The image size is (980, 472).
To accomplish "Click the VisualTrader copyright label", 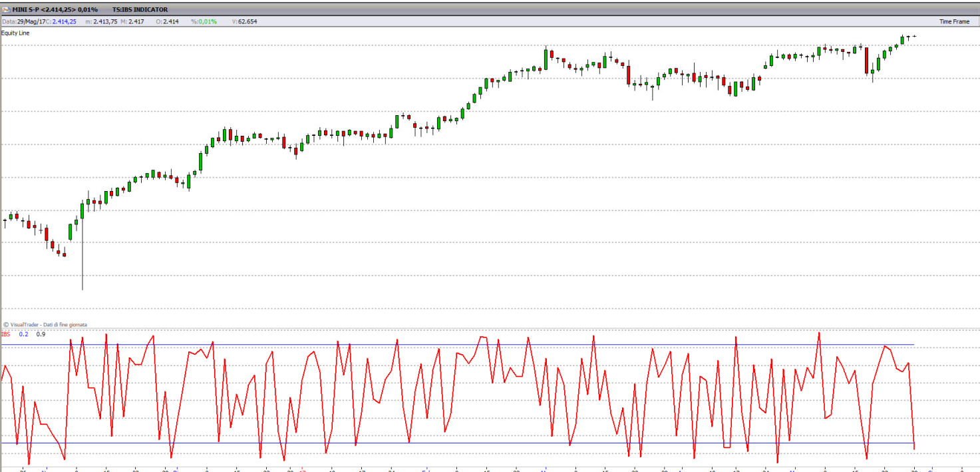I will (45, 324).
